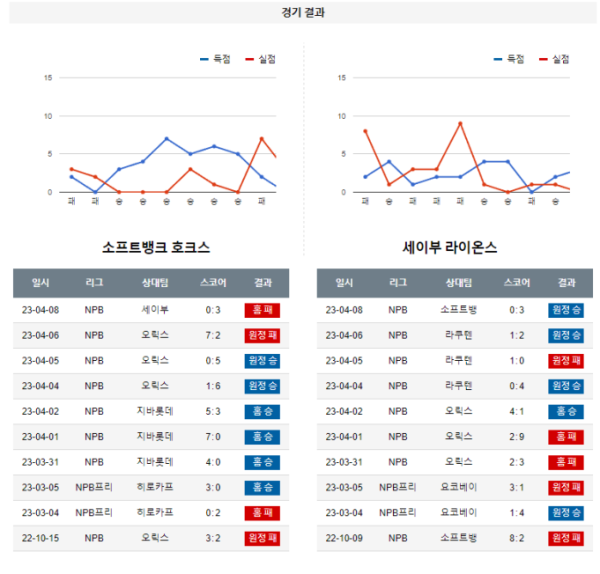Click blue peak point at 7 in SoftBank chart
The height and width of the screenshot is (574, 600).
pyautogui.click(x=166, y=139)
